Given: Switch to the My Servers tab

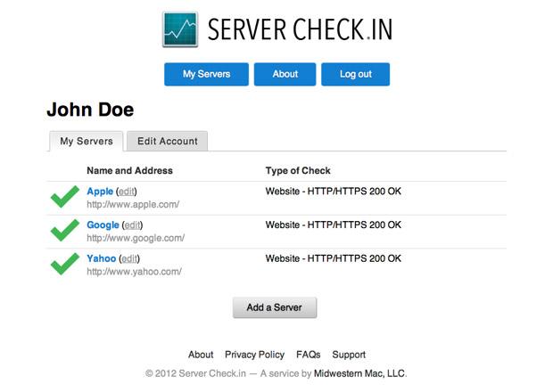Looking at the screenshot, I should 87,142.
